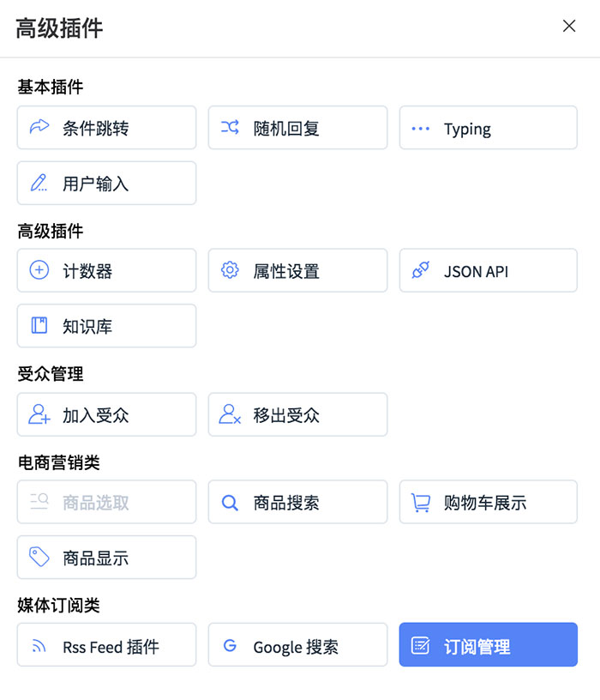Click the 订阅管理 edit-list icon
This screenshot has width=600, height=700.
click(x=420, y=646)
